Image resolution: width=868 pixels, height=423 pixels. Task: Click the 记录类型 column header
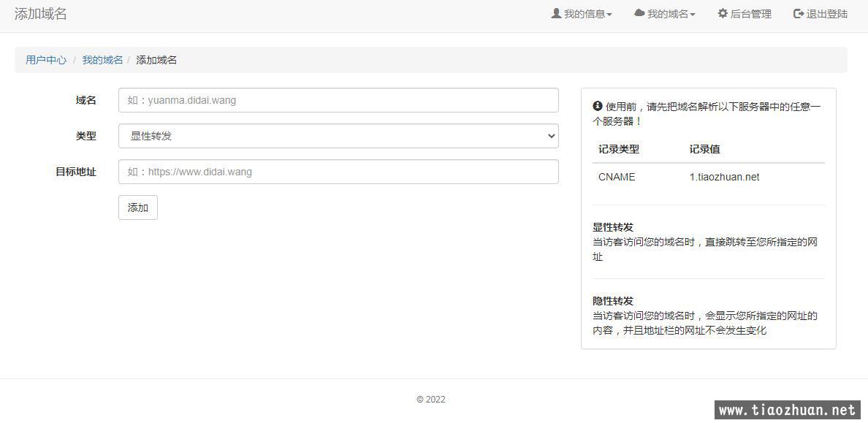pyautogui.click(x=618, y=149)
